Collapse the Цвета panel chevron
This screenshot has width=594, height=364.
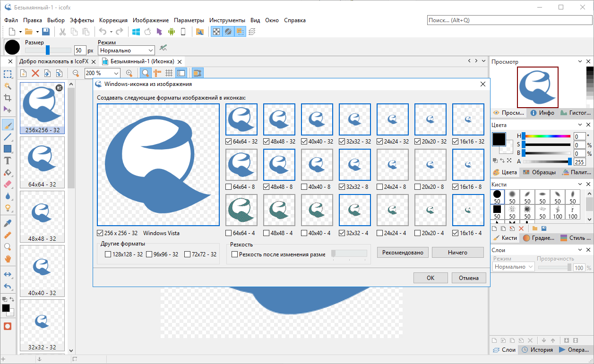(580, 125)
